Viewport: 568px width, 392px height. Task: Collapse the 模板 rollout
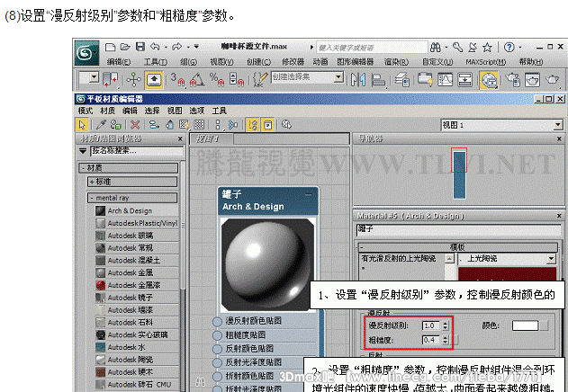458,247
